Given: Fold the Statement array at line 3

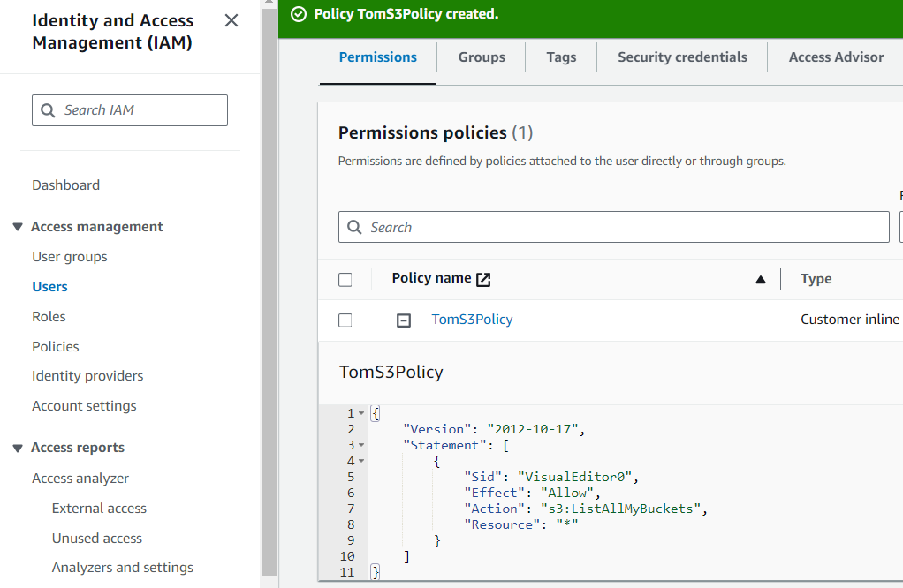Looking at the screenshot, I should pyautogui.click(x=361, y=445).
